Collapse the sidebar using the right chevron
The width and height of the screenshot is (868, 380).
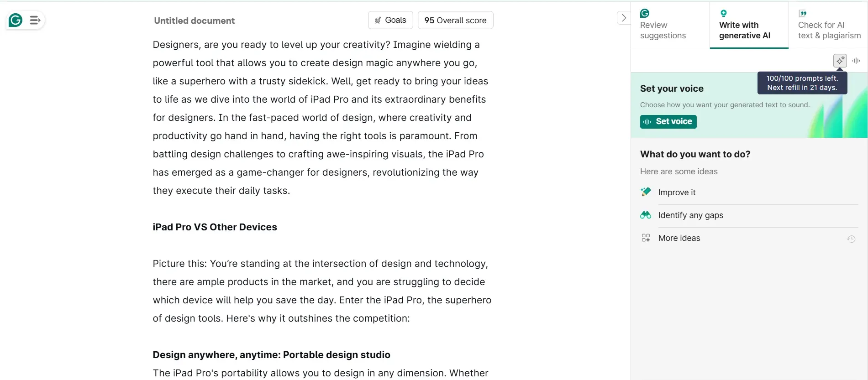pos(623,17)
